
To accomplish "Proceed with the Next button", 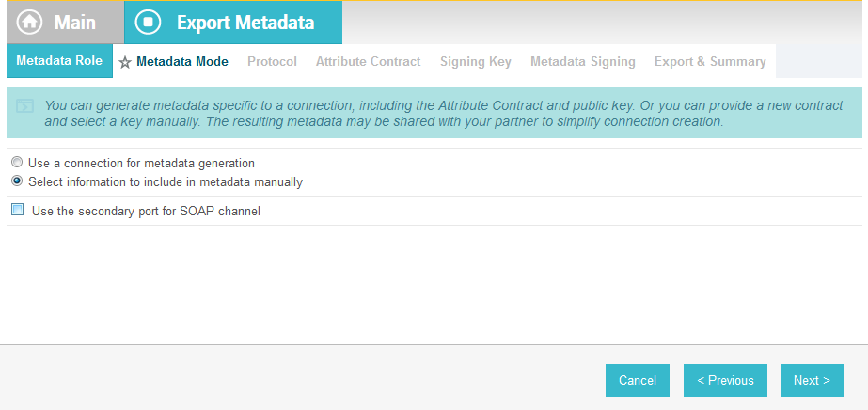I will (812, 380).
